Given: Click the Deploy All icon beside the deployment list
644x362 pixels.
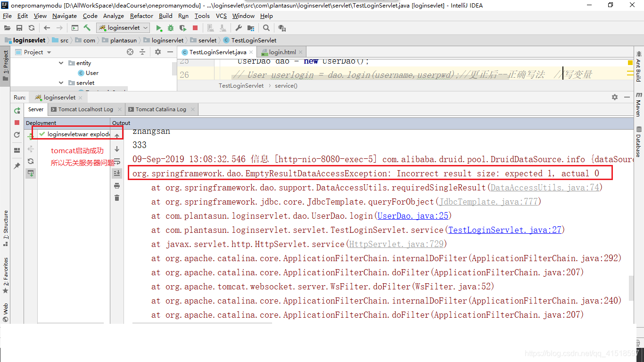Looking at the screenshot, I should (31, 137).
